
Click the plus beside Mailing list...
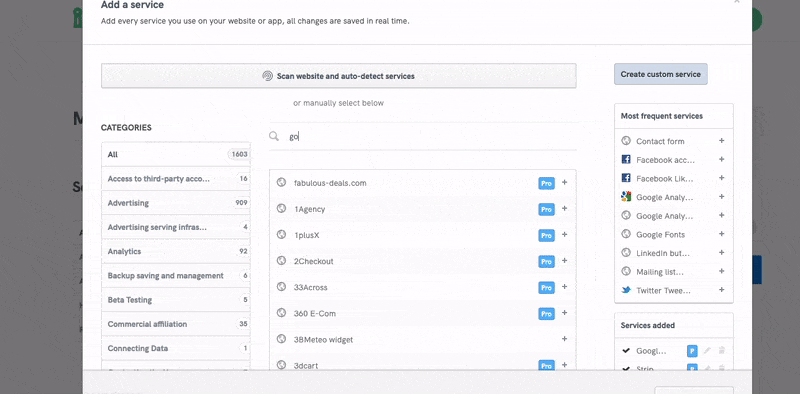point(721,271)
